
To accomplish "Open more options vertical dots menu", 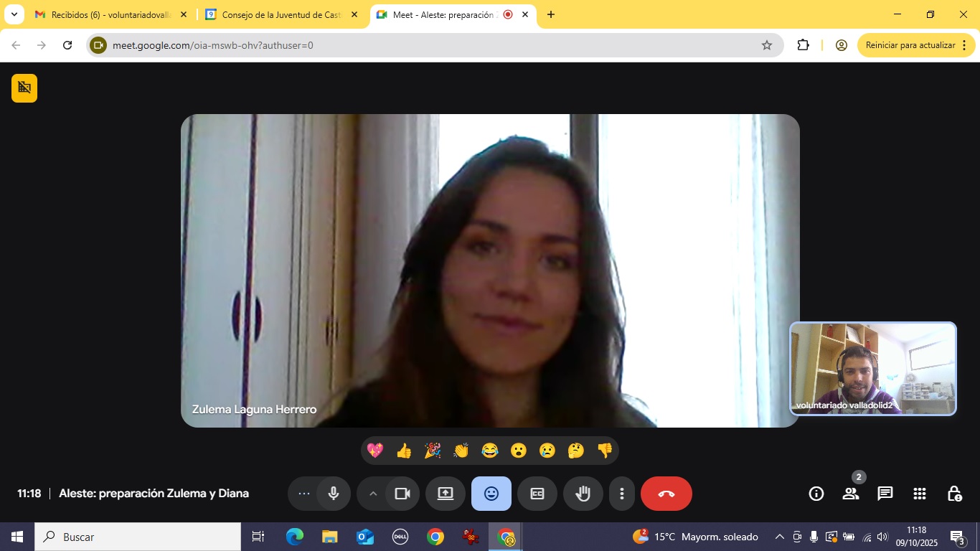I will coord(622,494).
